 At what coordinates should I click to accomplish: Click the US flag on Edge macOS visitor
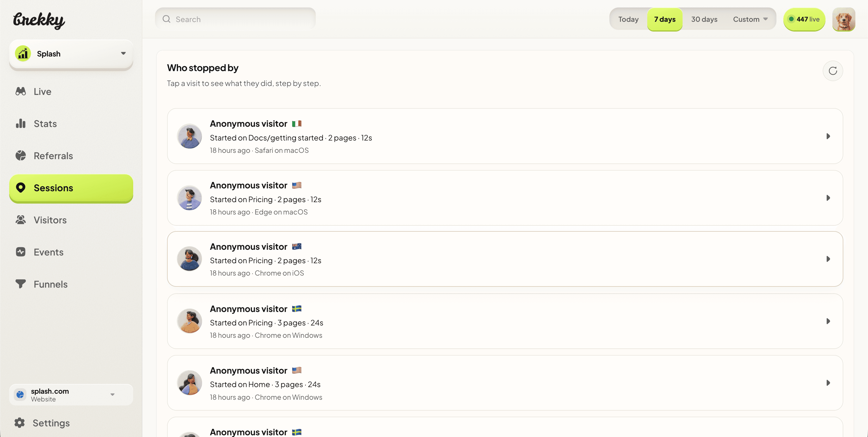click(297, 185)
